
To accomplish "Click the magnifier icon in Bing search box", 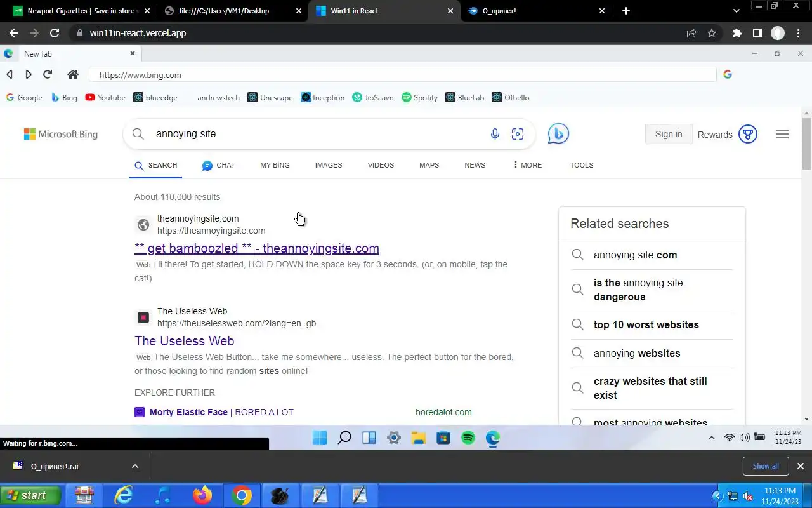I will click(x=138, y=133).
